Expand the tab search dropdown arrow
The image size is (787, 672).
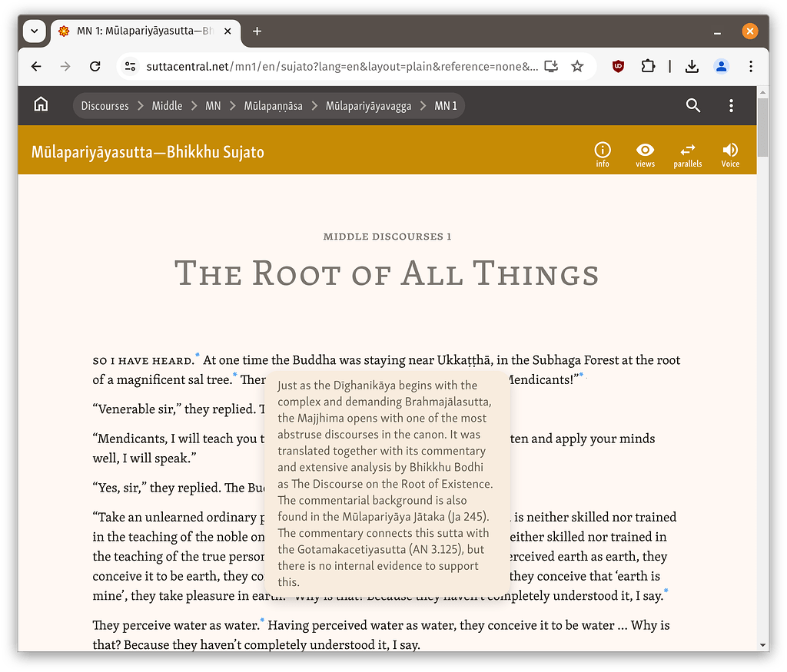(x=35, y=31)
